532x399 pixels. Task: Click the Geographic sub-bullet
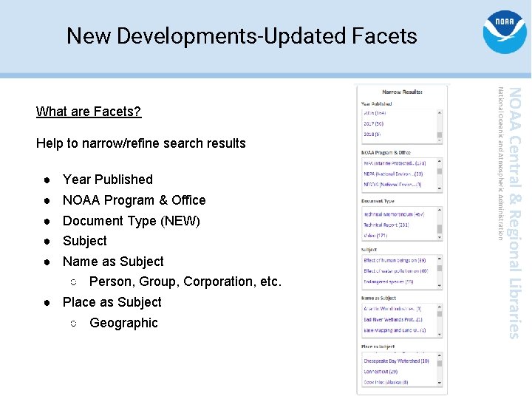coord(123,323)
